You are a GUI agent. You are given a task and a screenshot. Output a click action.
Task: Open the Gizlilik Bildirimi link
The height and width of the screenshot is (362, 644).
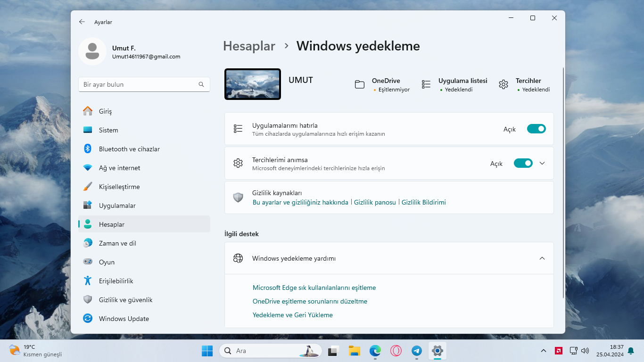(x=424, y=202)
